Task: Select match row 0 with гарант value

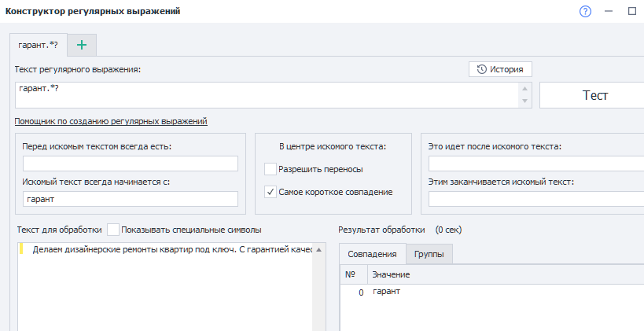Action: pyautogui.click(x=386, y=292)
